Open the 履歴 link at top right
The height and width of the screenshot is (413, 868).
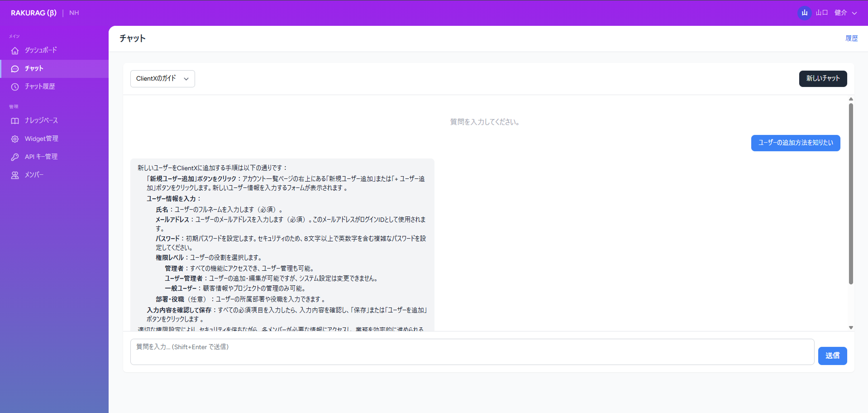pyautogui.click(x=851, y=38)
